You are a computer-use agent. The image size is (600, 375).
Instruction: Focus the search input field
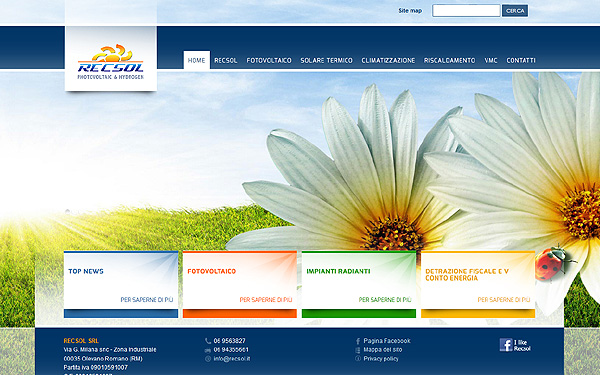[x=466, y=11]
